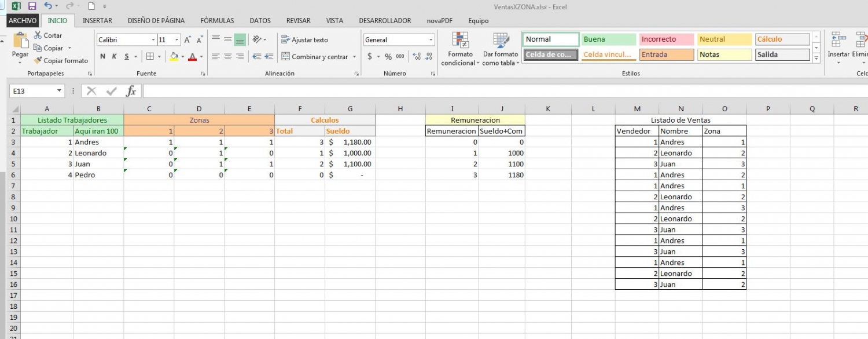
Task: Click cell containing 1,180.00
Action: [350, 142]
